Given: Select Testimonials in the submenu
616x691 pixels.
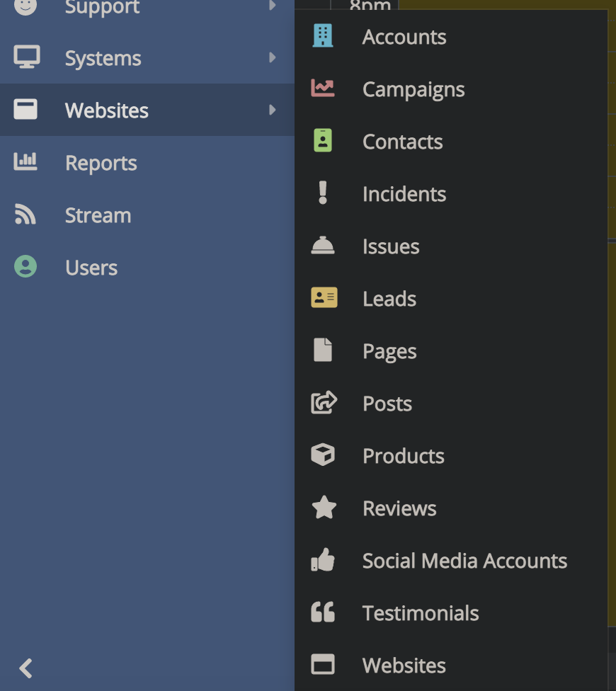Looking at the screenshot, I should point(420,613).
